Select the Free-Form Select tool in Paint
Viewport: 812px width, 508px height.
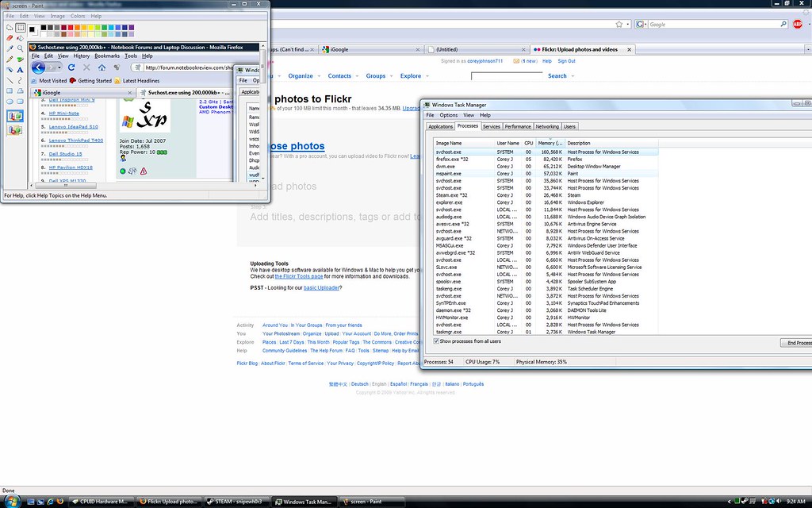point(10,28)
